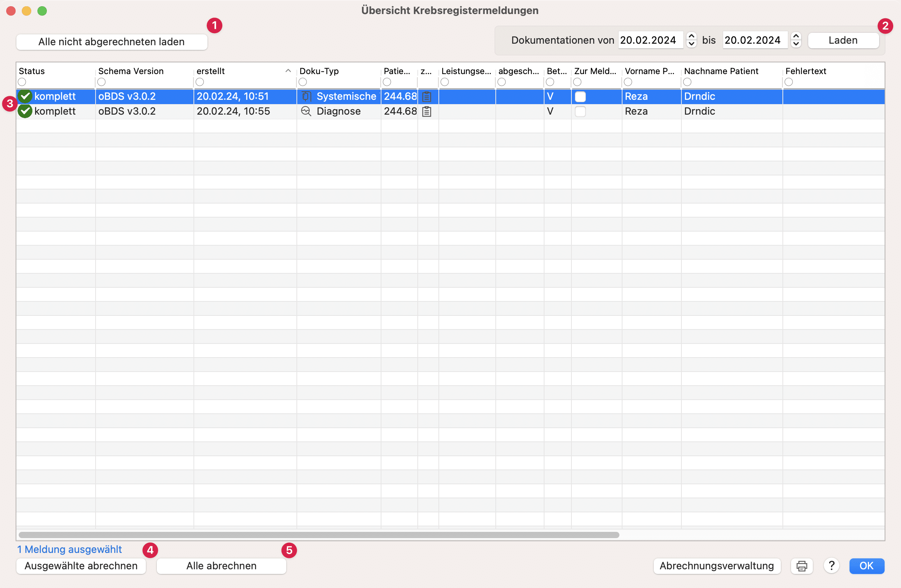
Task: Click the green checkmark icon in Diagnose row
Action: pyautogui.click(x=25, y=111)
